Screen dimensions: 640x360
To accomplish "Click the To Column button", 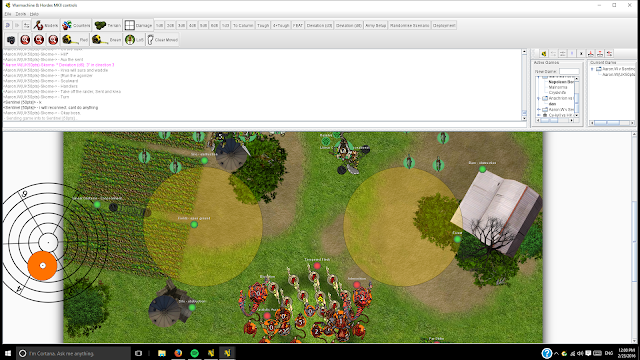I will tap(243, 25).
